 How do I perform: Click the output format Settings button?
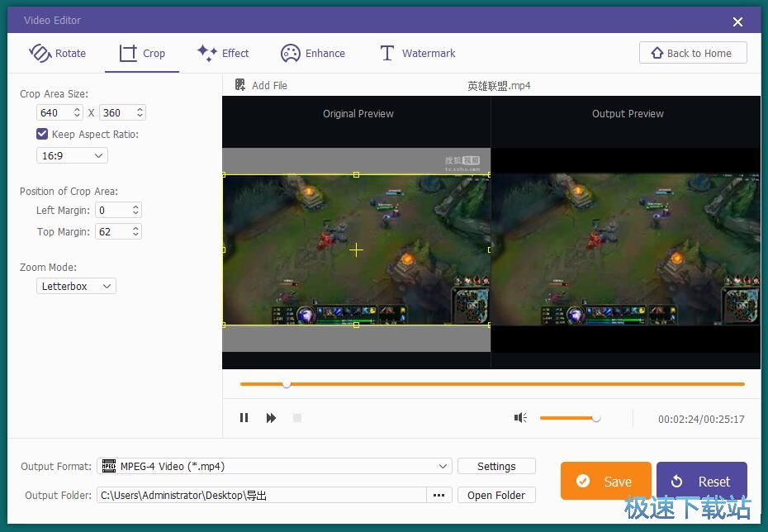pyautogui.click(x=496, y=467)
